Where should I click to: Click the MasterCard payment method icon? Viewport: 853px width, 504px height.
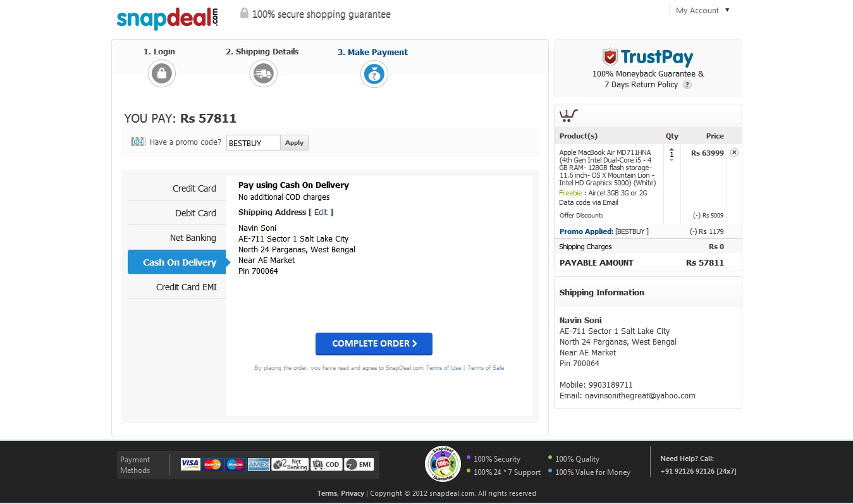click(x=212, y=465)
